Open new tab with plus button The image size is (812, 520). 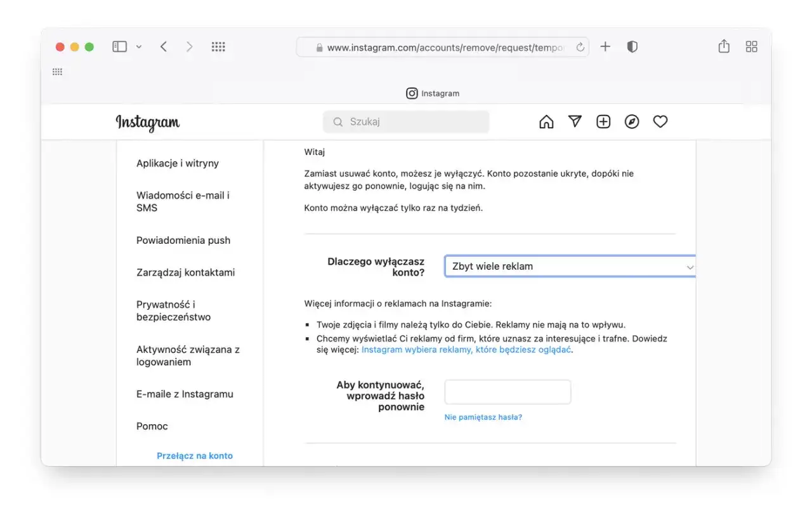pos(605,47)
